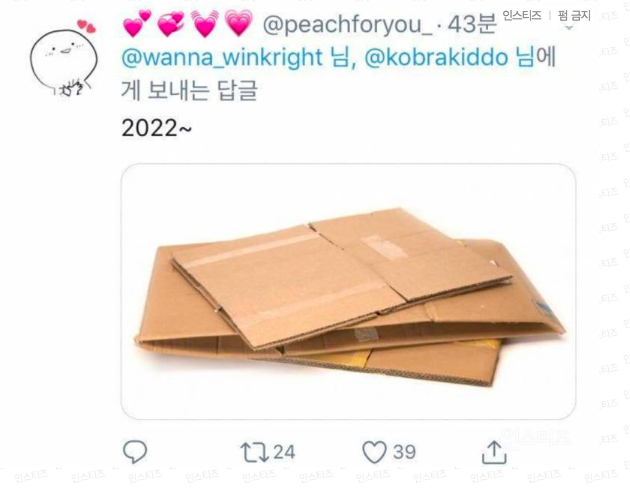
Task: Expand the tweet options chevron beside 43분
Action: point(569,28)
